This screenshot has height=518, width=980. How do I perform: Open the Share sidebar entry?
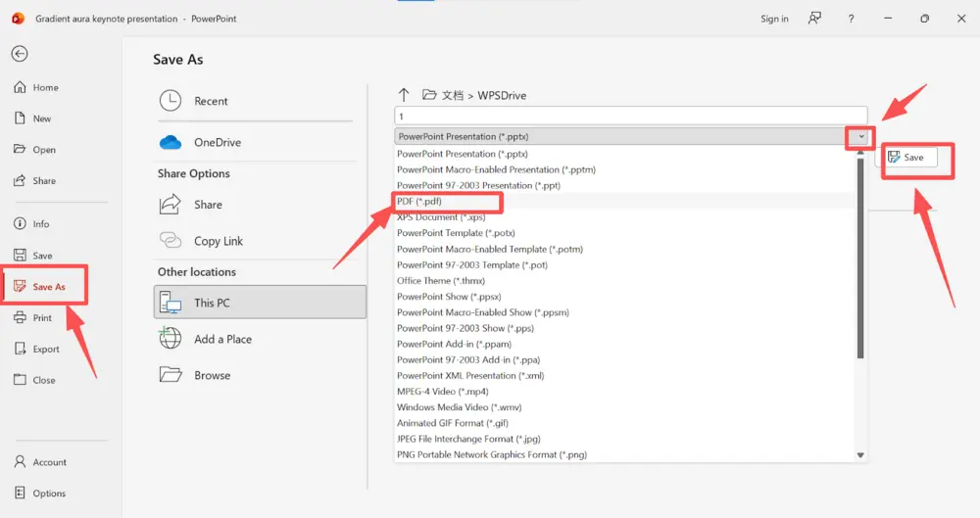35,180
